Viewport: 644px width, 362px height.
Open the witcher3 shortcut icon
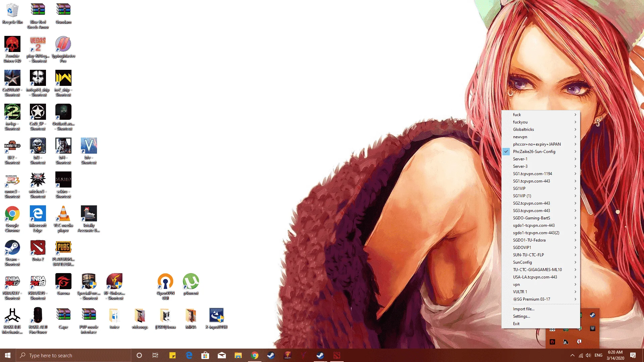(x=38, y=185)
